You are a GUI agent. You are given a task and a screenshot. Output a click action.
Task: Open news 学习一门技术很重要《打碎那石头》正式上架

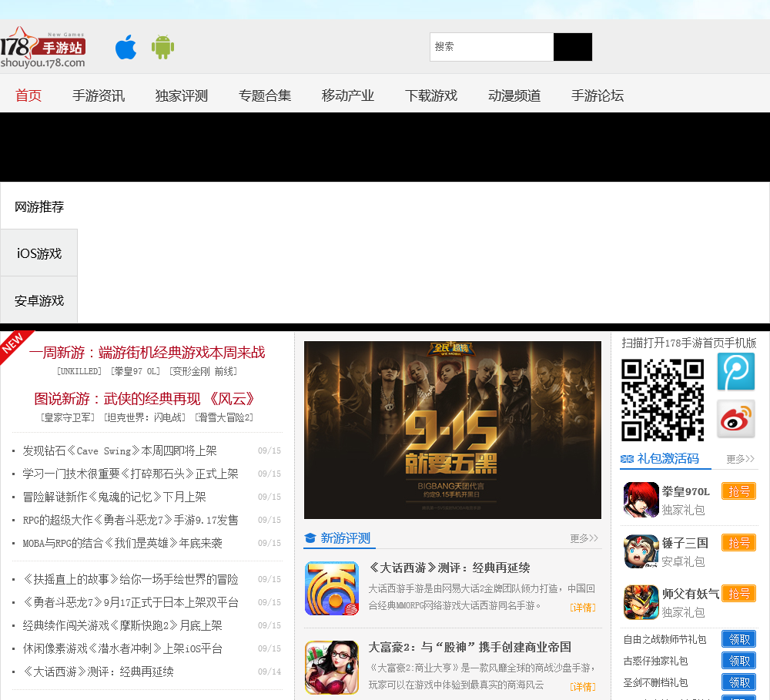[130, 474]
